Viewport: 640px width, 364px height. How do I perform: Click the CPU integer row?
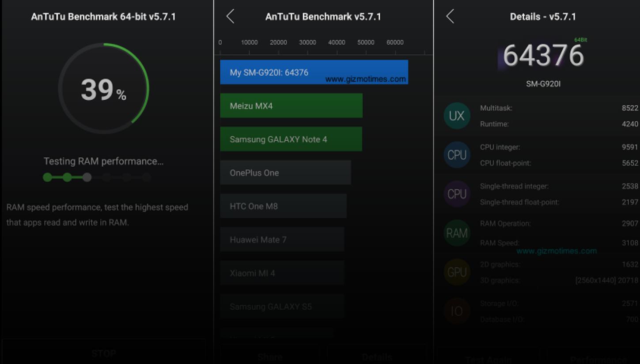559,147
